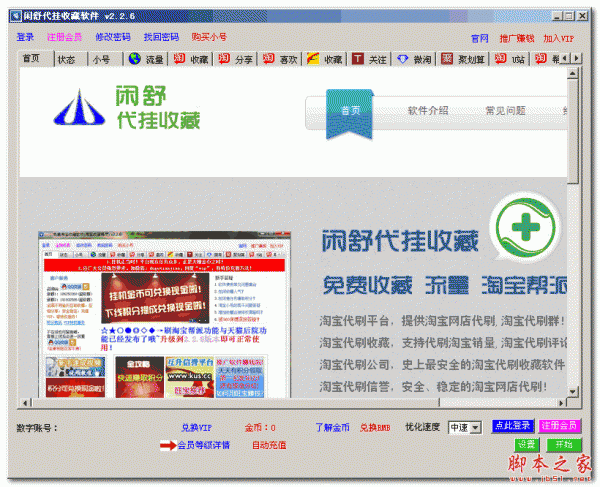Viewport: 600px width, 487px height.
Task: Minimize the 闲舒代挂收藏软件 window
Action: pyautogui.click(x=557, y=16)
